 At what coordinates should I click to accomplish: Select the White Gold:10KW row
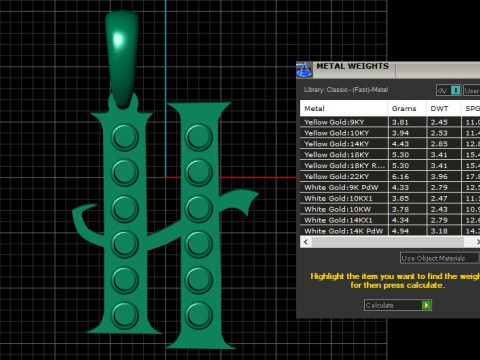coord(390,209)
